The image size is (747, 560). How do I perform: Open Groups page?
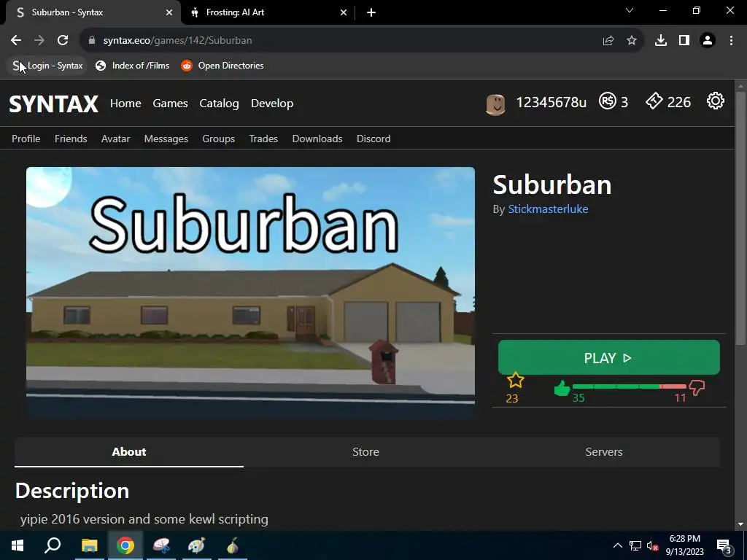click(219, 139)
